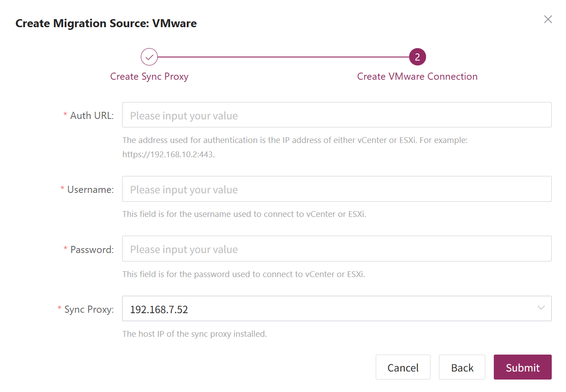566x392 pixels.
Task: Submit the VMware connection form
Action: (523, 367)
